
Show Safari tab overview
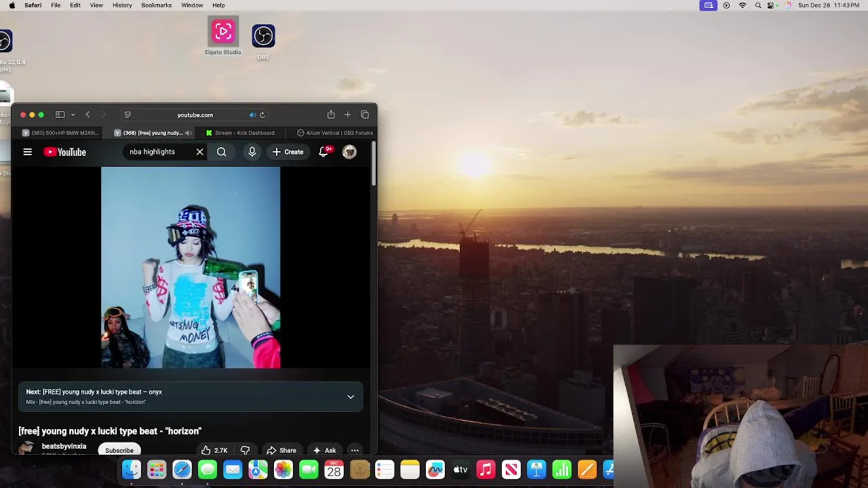click(365, 115)
